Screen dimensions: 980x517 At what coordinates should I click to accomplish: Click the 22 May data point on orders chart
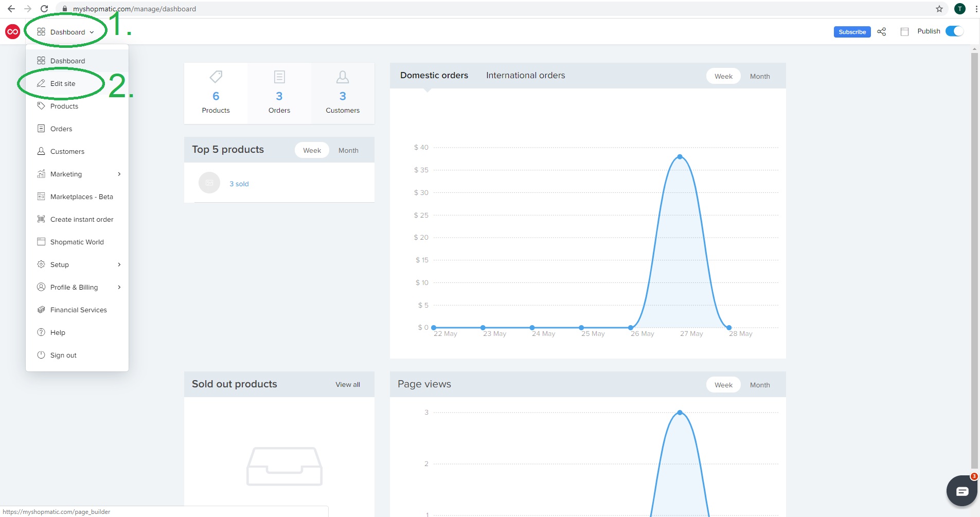point(434,327)
